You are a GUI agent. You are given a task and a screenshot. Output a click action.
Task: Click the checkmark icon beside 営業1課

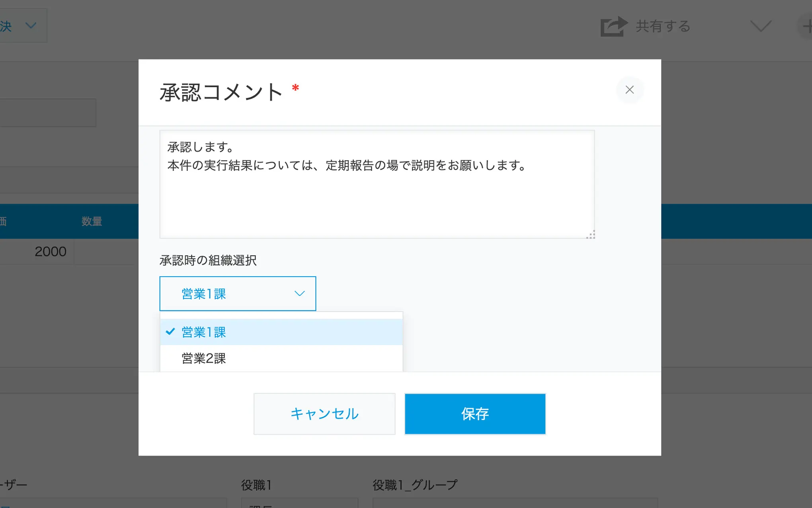coord(170,332)
